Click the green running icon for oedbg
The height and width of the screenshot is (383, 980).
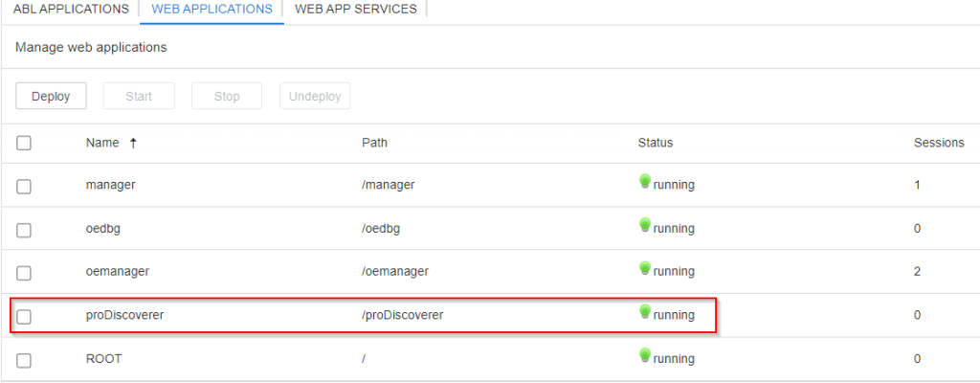644,226
